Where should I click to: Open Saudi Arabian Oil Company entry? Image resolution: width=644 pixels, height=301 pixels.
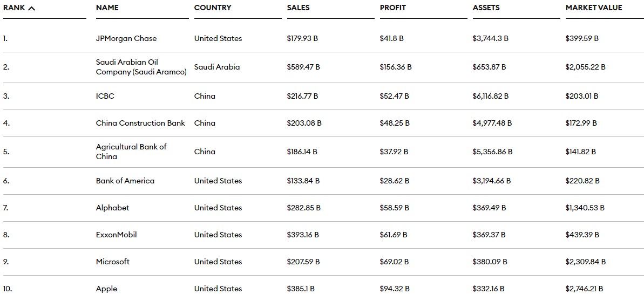[x=141, y=67]
